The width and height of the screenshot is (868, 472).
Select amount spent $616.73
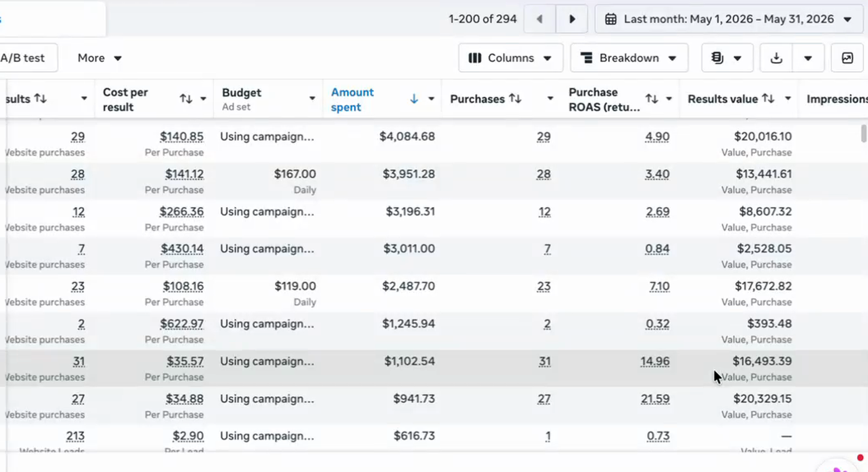(x=414, y=436)
